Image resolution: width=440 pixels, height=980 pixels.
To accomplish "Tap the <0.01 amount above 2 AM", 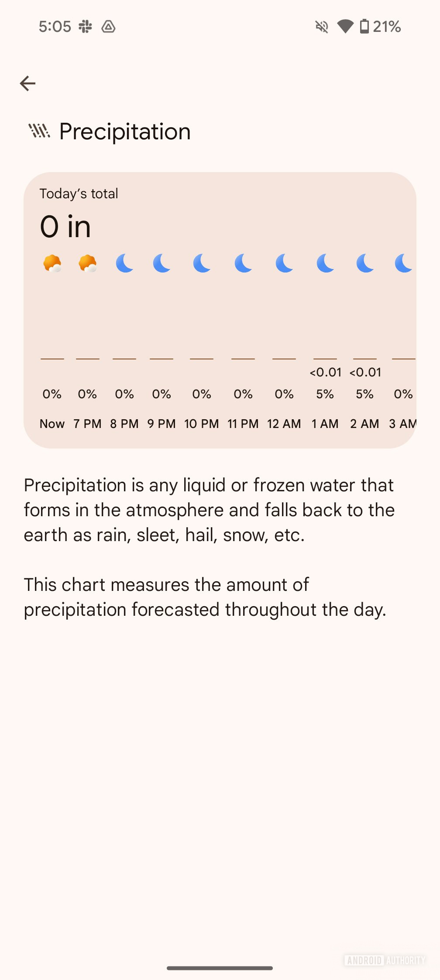I will pyautogui.click(x=365, y=373).
